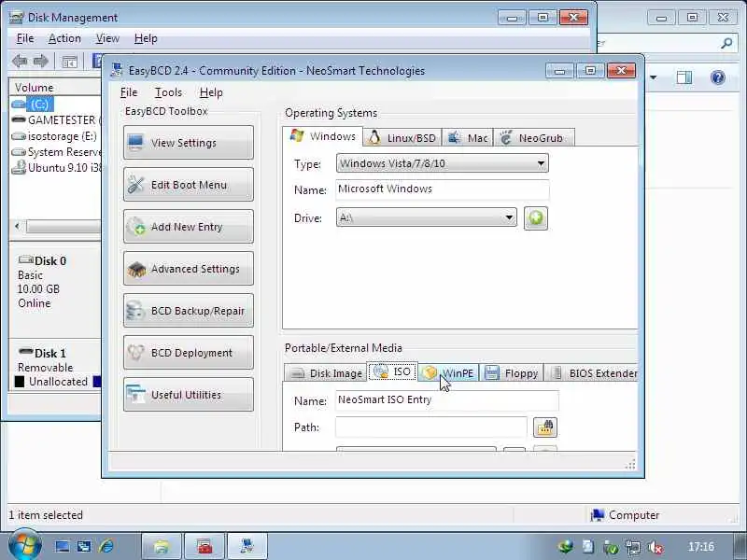
Task: Open Explorer help question mark icon
Action: 718,77
